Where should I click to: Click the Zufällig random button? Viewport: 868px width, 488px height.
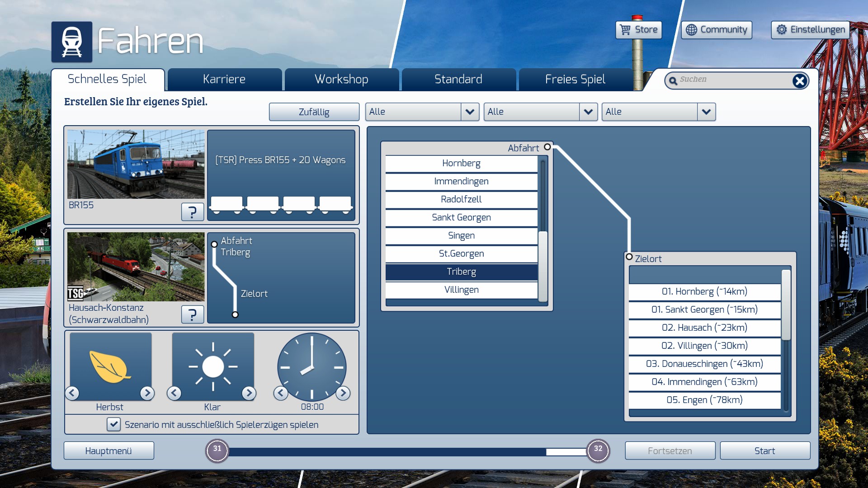click(314, 112)
